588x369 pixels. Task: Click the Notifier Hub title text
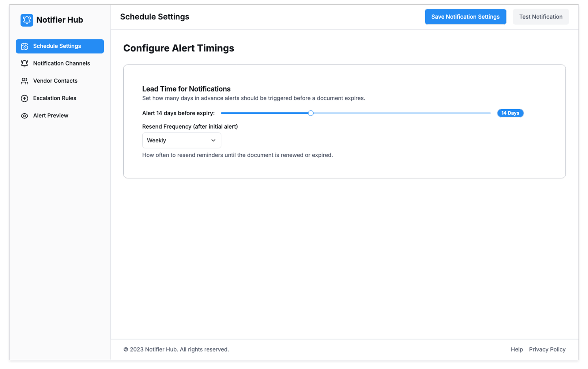click(x=59, y=20)
